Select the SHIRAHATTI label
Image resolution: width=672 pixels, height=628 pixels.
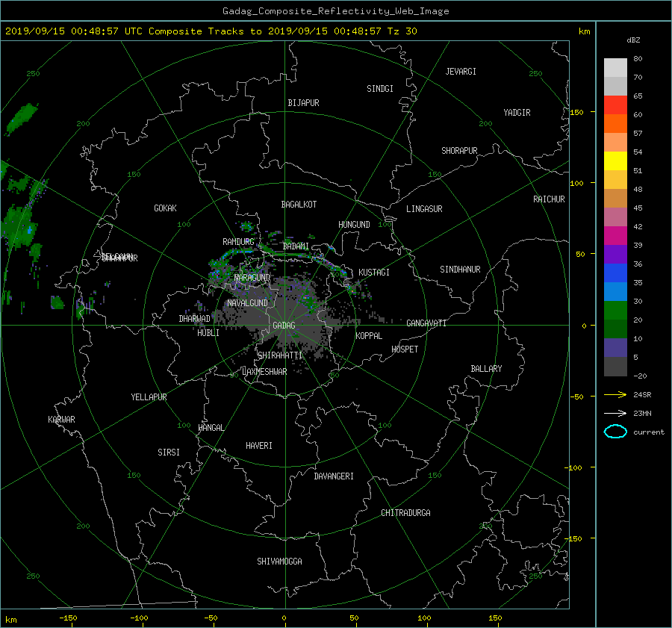coord(280,355)
